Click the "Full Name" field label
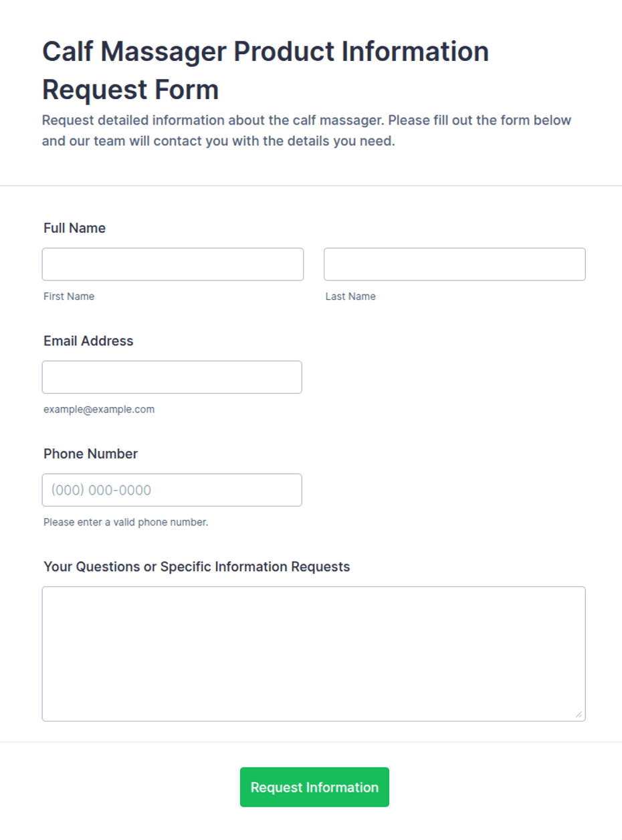The height and width of the screenshot is (840, 622). (x=74, y=228)
